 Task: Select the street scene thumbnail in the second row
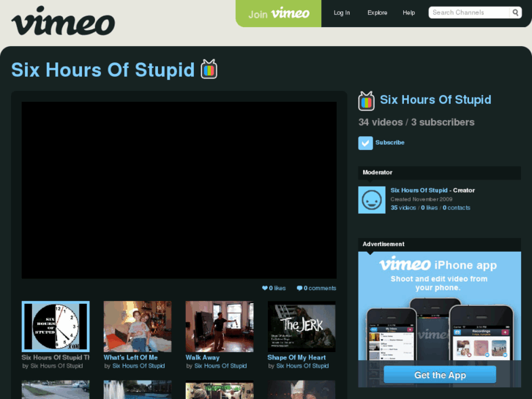coord(56,389)
